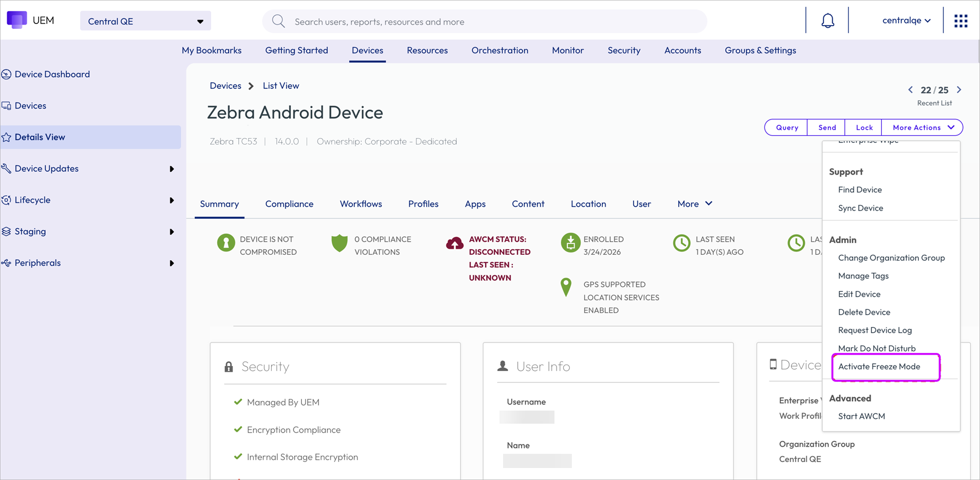980x480 pixels.
Task: Open the Resources menu
Action: click(427, 50)
